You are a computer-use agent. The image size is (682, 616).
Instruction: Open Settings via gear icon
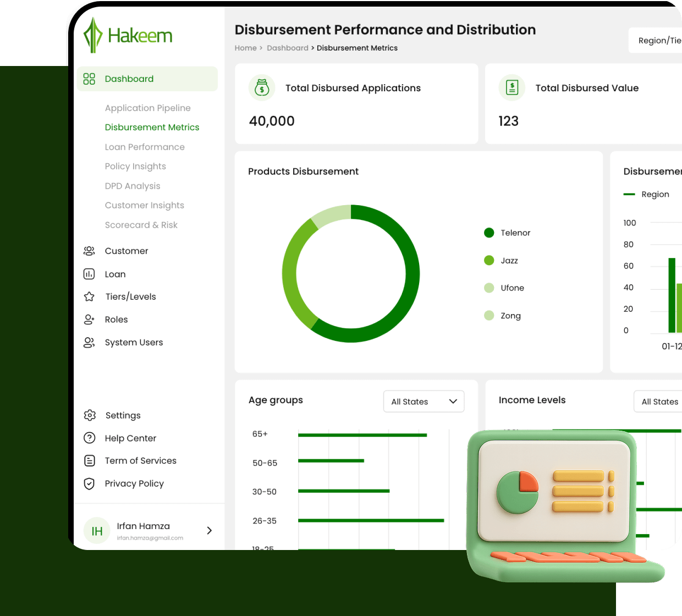coord(89,415)
